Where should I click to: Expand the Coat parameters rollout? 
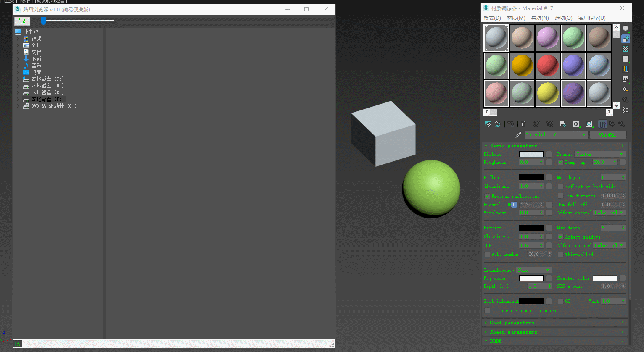554,323
